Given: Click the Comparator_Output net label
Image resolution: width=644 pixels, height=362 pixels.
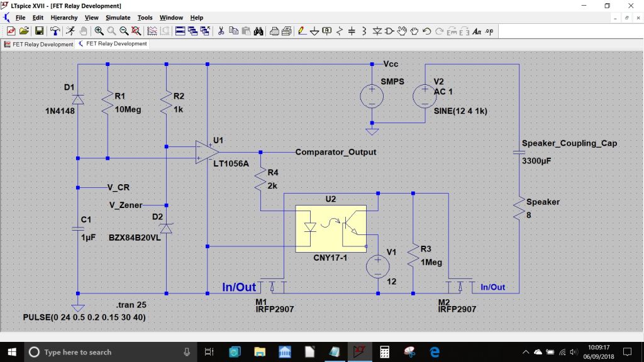Looking at the screenshot, I should [x=336, y=152].
